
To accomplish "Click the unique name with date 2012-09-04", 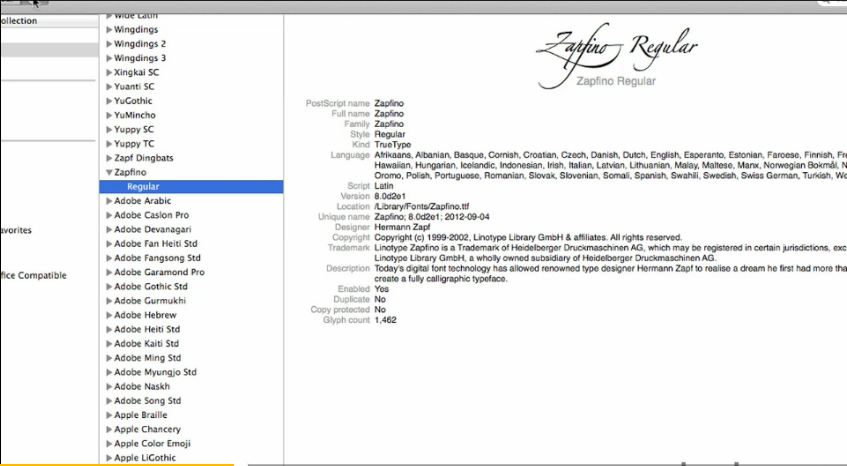I will click(432, 217).
